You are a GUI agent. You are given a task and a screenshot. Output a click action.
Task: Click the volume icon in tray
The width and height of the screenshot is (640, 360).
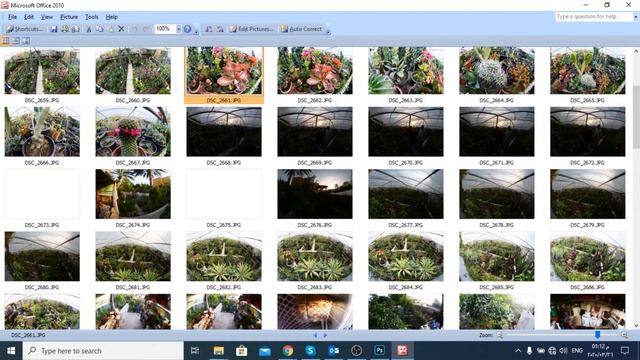pos(563,351)
